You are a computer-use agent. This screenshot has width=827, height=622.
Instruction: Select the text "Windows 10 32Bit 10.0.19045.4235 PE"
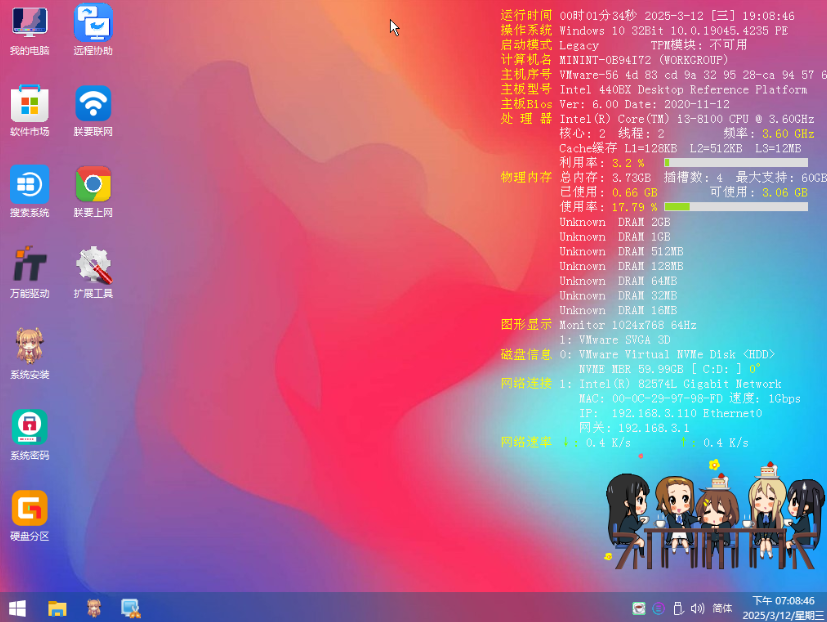point(674,31)
